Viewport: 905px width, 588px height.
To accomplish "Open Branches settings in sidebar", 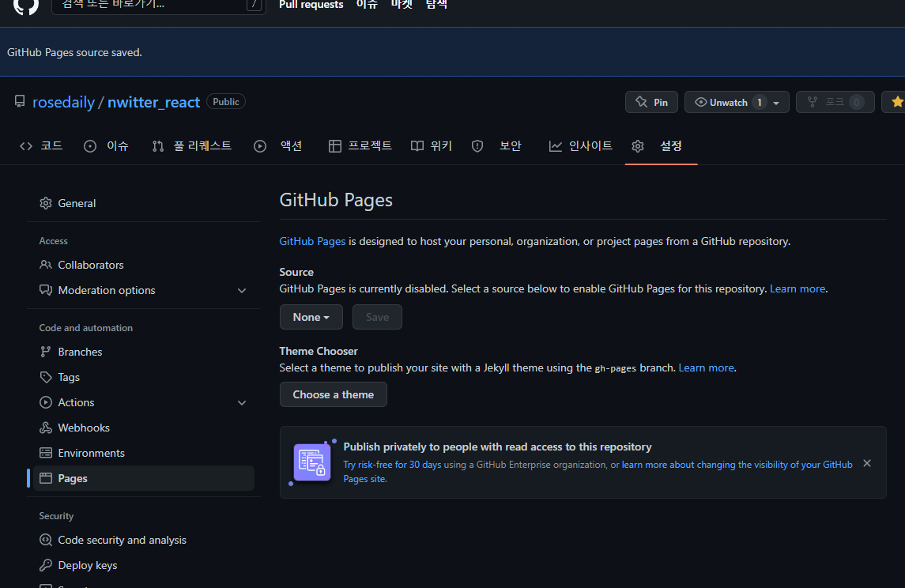I will click(x=144, y=352).
